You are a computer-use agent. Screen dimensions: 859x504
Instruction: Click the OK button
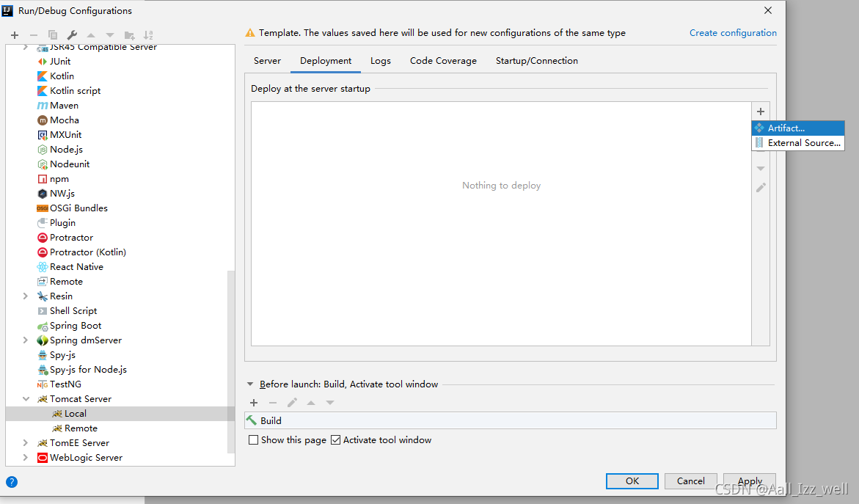click(632, 481)
